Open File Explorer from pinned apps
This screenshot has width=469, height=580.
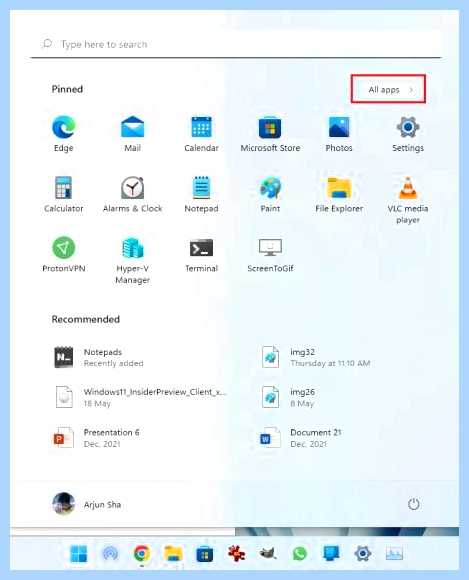339,194
